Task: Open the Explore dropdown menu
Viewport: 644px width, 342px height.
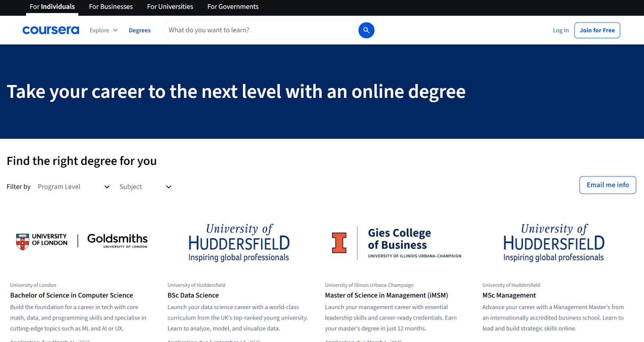Action: click(x=103, y=30)
